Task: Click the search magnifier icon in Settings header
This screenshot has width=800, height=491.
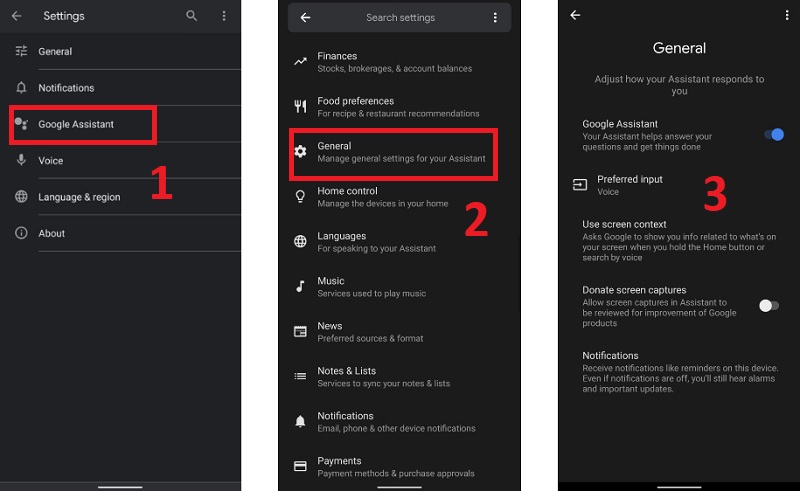Action: (x=192, y=16)
